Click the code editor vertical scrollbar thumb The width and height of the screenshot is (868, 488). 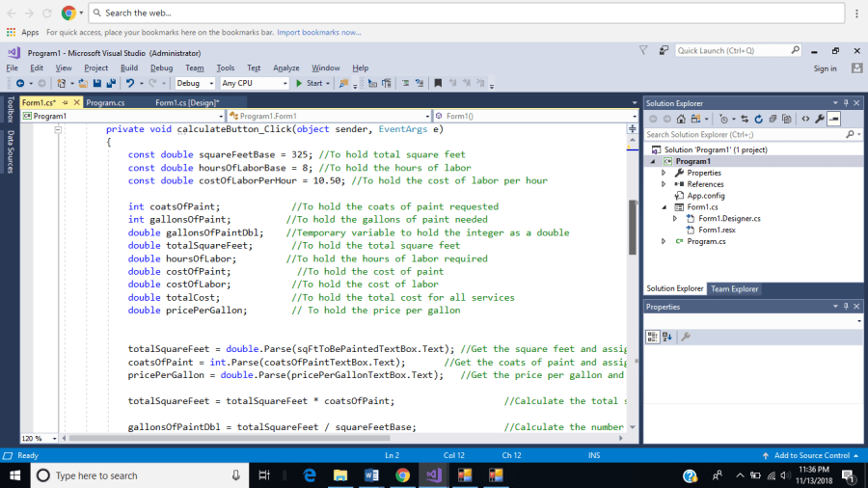click(632, 227)
